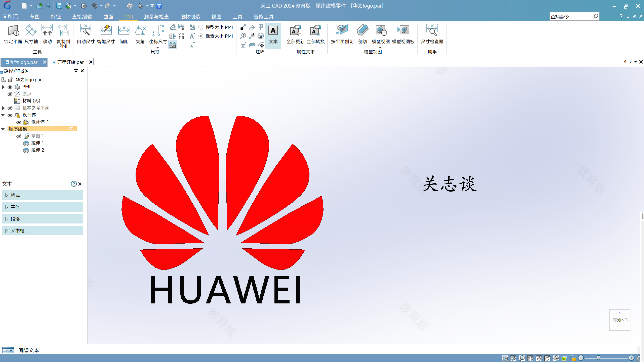Open the 文件(F) menu
Screen dimensions: 644x362
point(11,16)
